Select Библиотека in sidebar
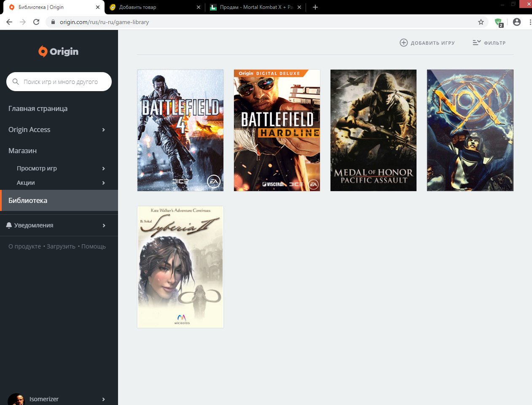Viewport: 532px width, 405px height. [x=59, y=200]
